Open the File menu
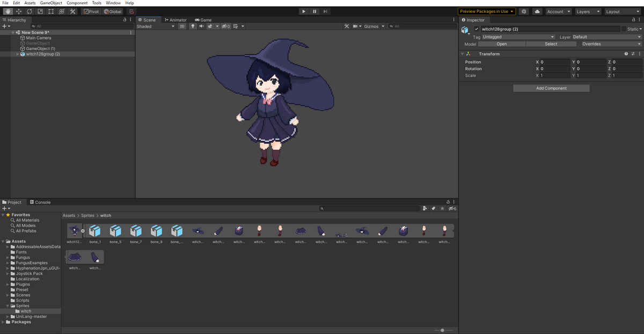This screenshot has height=334, width=644. 5,3
